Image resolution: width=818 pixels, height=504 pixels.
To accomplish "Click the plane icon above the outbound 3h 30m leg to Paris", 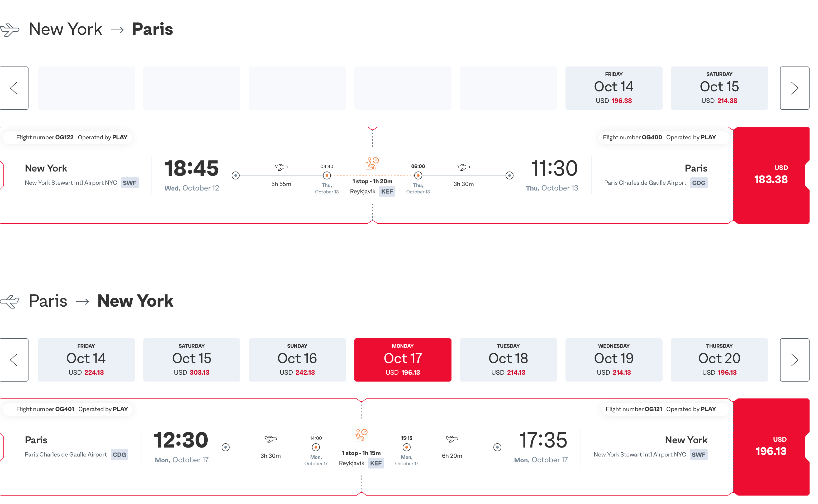I will click(x=463, y=167).
